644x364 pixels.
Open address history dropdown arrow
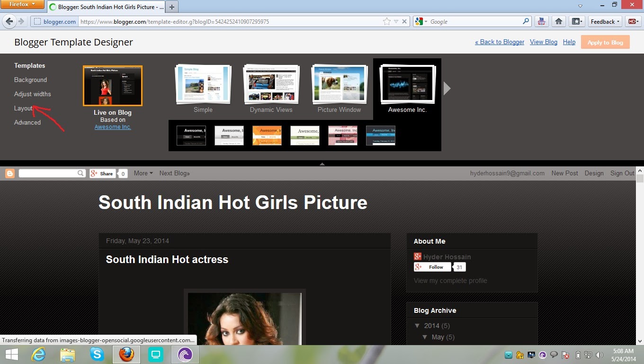pos(396,21)
